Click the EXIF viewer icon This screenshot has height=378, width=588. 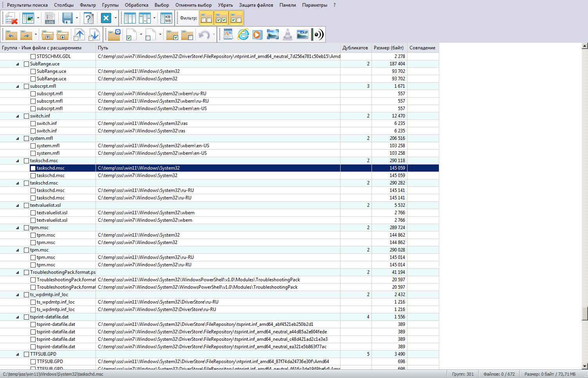(302, 34)
